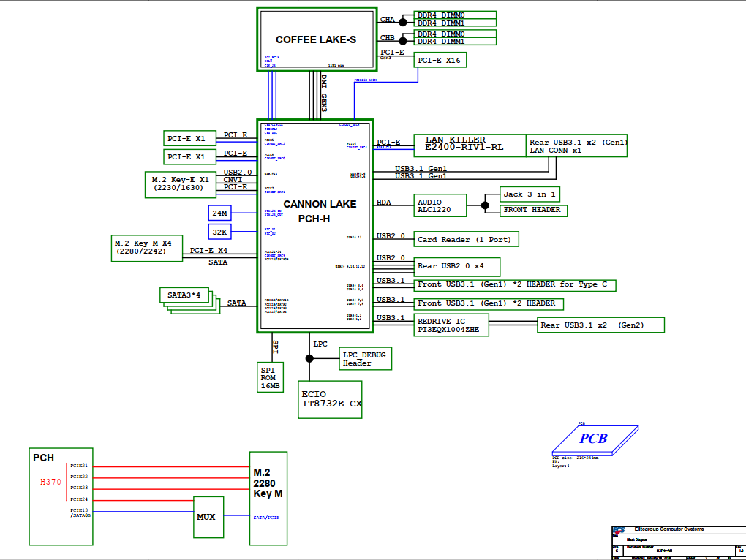Select the SATA3*4 stacked connector block
The height and width of the screenshot is (560, 746).
tap(190, 300)
